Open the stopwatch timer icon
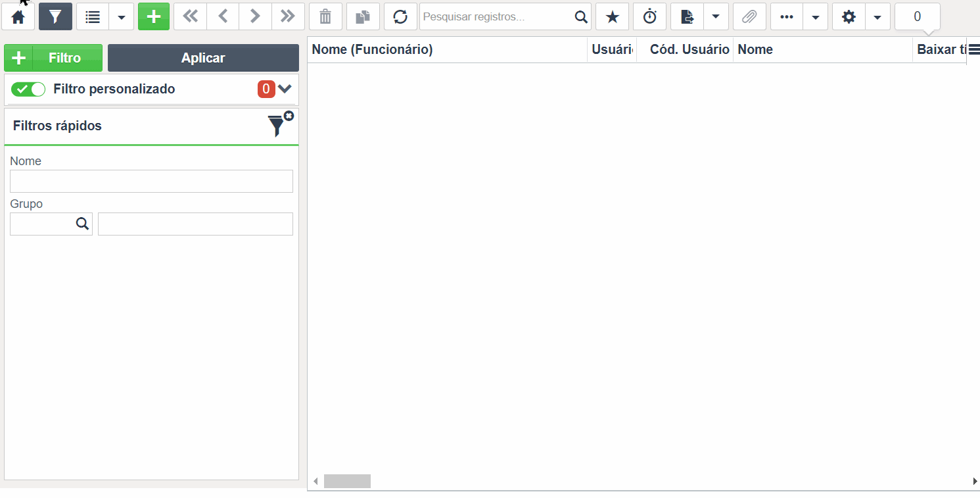 point(650,17)
